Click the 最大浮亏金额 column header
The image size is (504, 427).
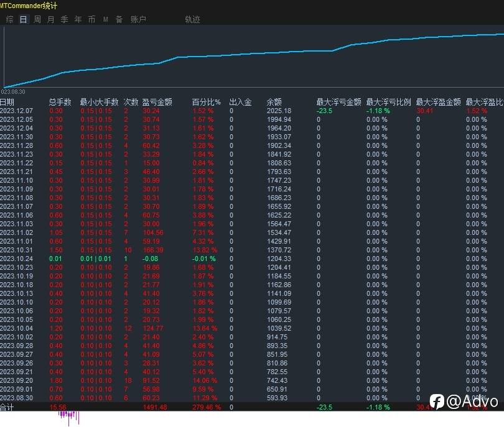pos(338,102)
